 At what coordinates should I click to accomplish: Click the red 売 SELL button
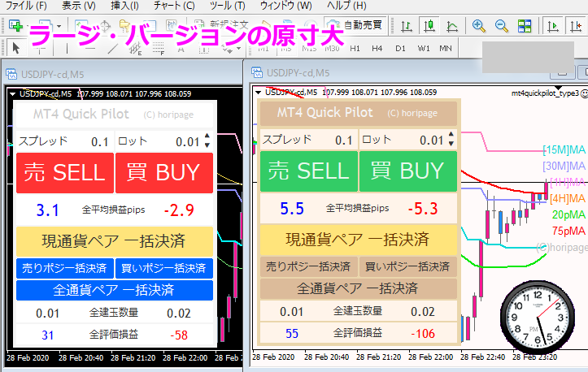[x=65, y=173]
